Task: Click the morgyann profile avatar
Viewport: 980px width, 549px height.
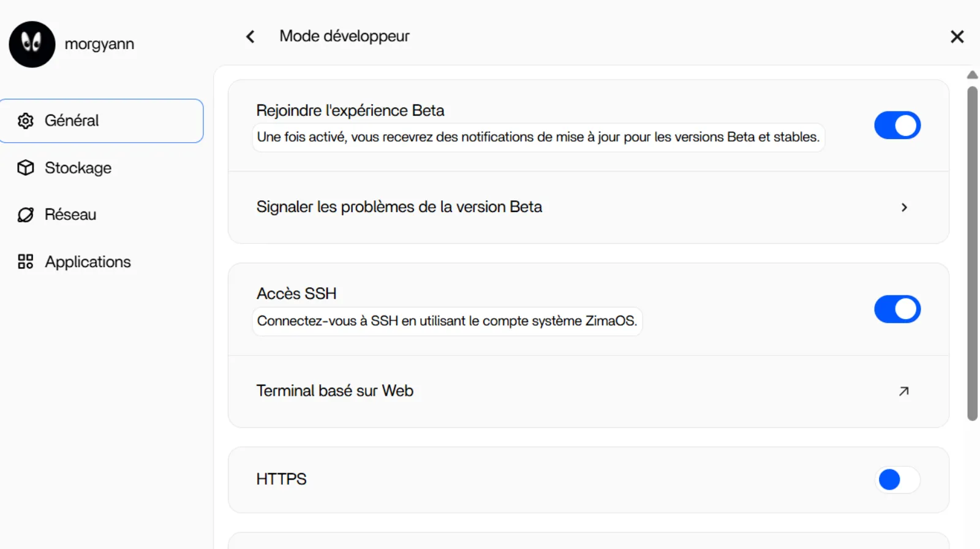Action: tap(32, 44)
